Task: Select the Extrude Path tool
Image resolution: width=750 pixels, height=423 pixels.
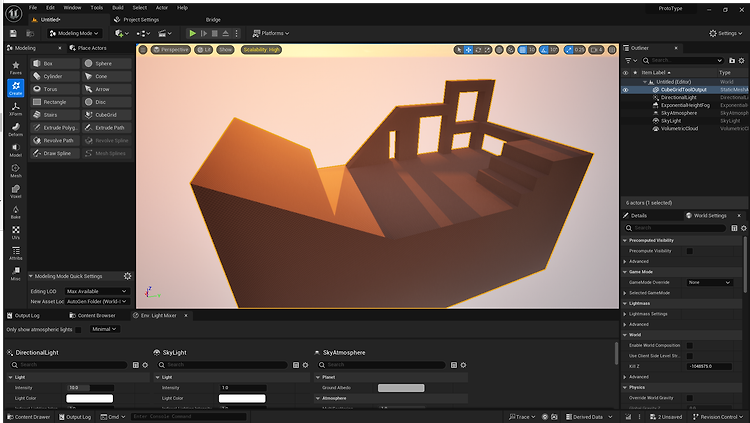Action: coord(107,128)
